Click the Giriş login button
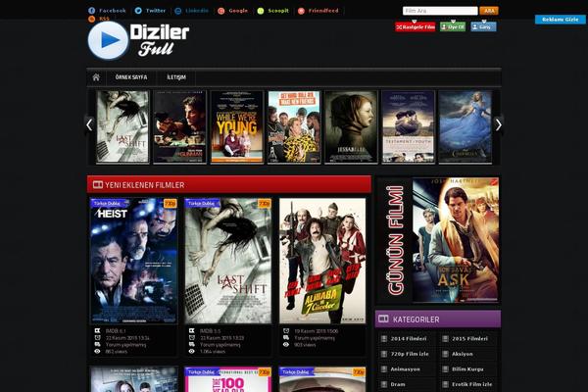 pos(483,26)
